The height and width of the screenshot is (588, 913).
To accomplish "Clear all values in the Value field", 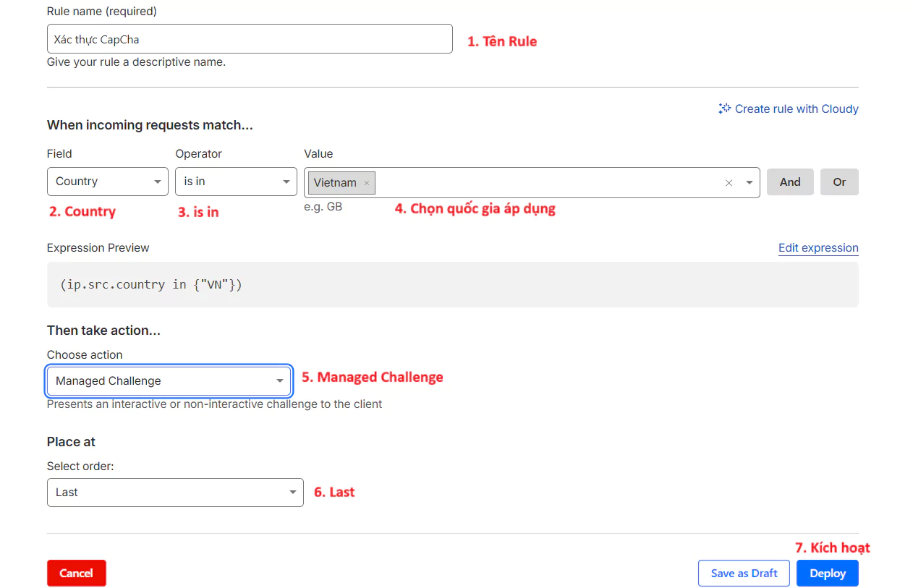I will point(729,183).
